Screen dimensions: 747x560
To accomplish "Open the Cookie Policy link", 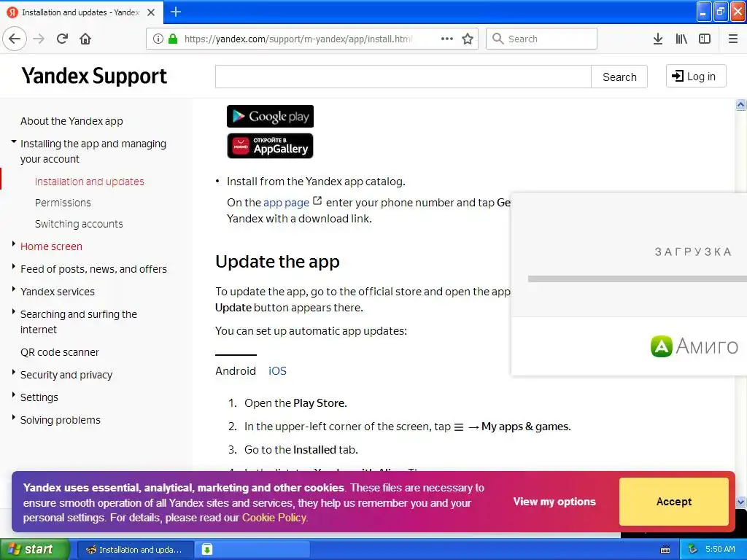I will 274,518.
